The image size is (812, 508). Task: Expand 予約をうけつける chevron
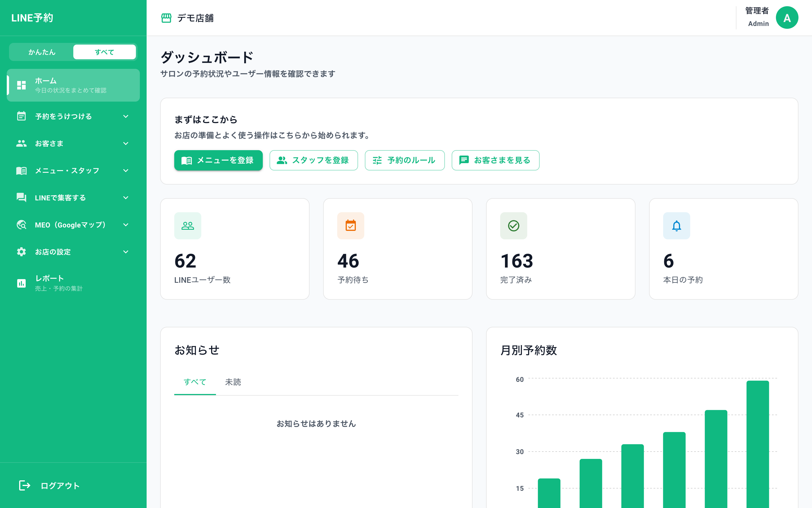[126, 116]
